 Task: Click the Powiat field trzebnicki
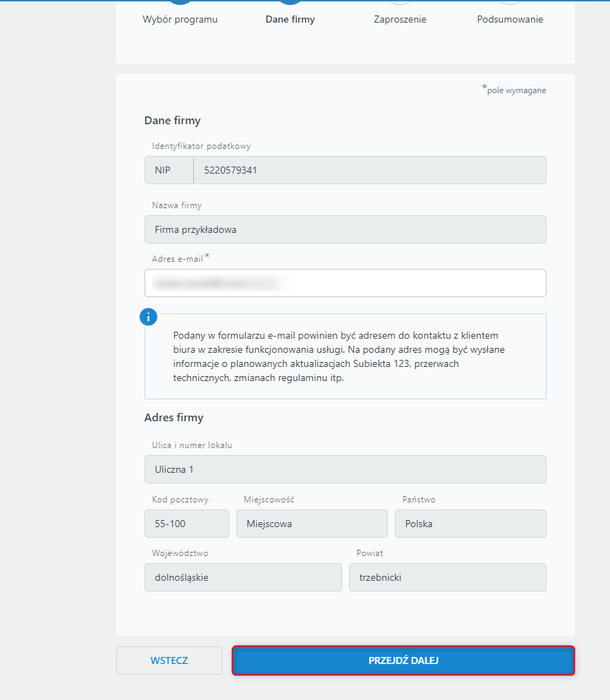point(448,577)
